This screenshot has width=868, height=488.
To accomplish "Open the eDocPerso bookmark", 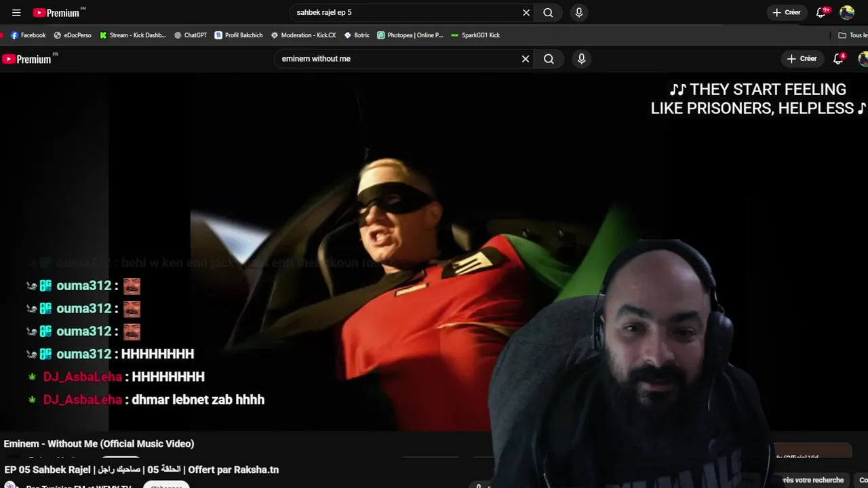I will (73, 35).
